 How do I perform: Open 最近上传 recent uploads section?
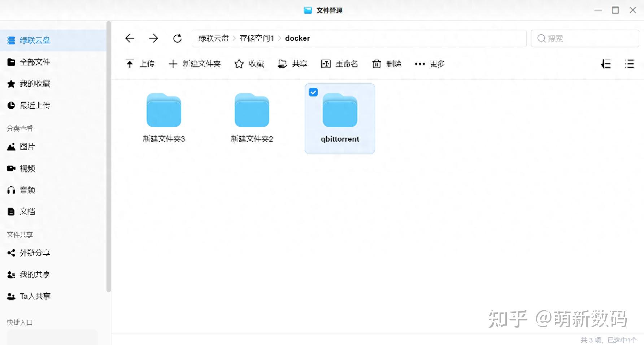pyautogui.click(x=35, y=105)
